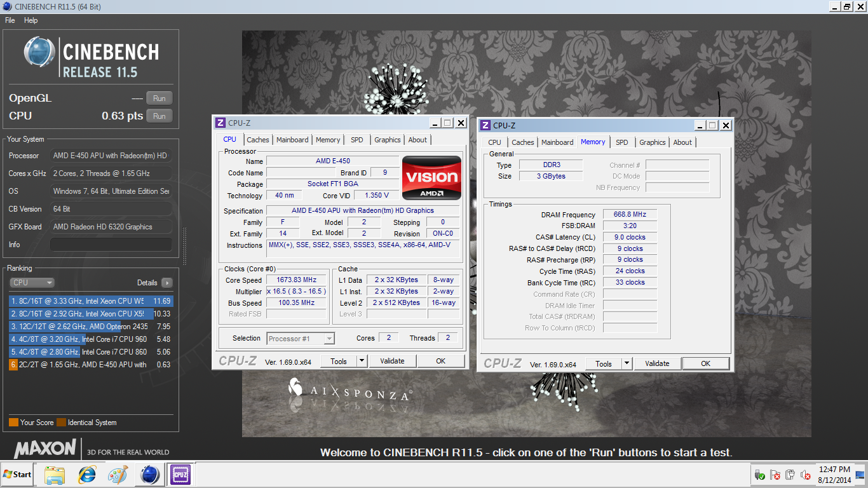Click the Identical System brown swatch
Screen dimensions: 868x488
[61, 423]
